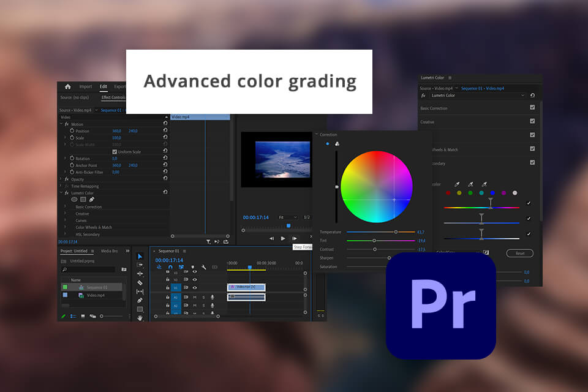Select the Pen tool in the toolbar
The image size is (588, 392).
(140, 301)
